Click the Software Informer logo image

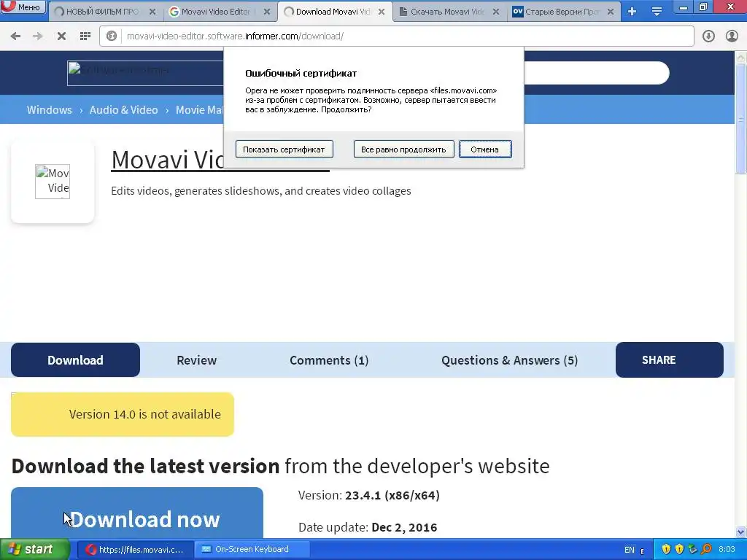pyautogui.click(x=145, y=74)
